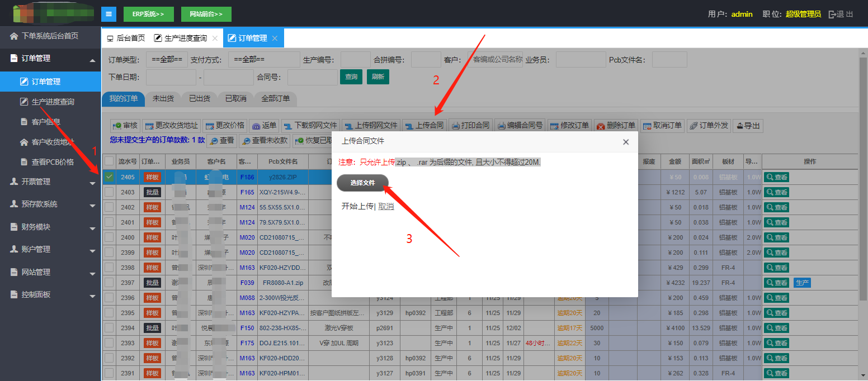Open the 订单类型 dropdown
This screenshot has height=381, width=868.
pyautogui.click(x=167, y=59)
